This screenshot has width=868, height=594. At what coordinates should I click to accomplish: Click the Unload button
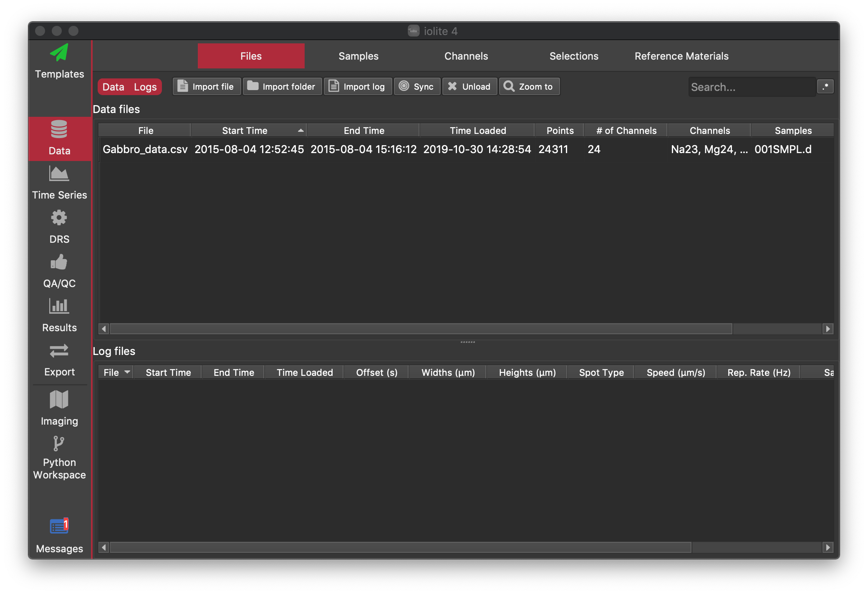[x=469, y=86]
